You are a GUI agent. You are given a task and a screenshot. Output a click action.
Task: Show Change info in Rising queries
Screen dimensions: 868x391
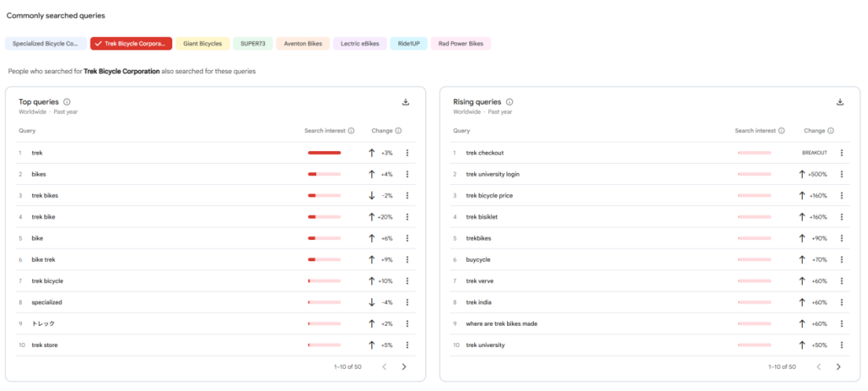831,131
